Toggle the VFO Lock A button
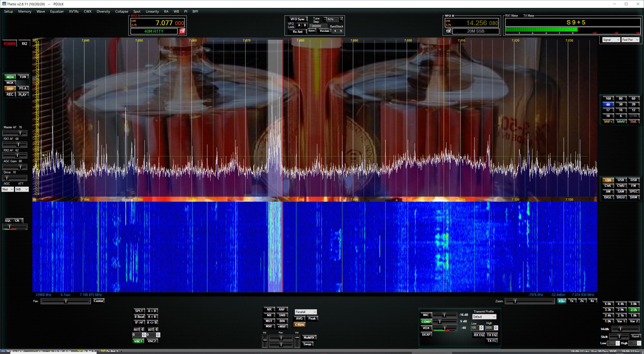644x354 pixels. [299, 25]
